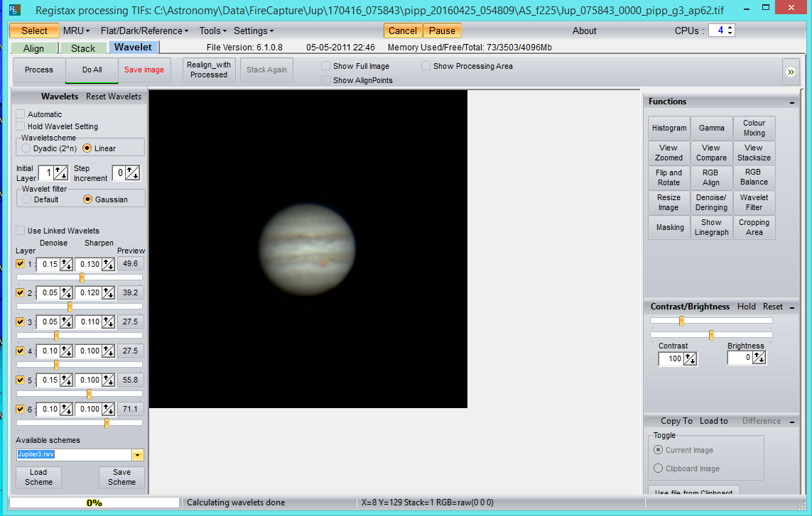The image size is (812, 516).
Task: Adjust the Contrast value spinner
Action: [x=691, y=358]
